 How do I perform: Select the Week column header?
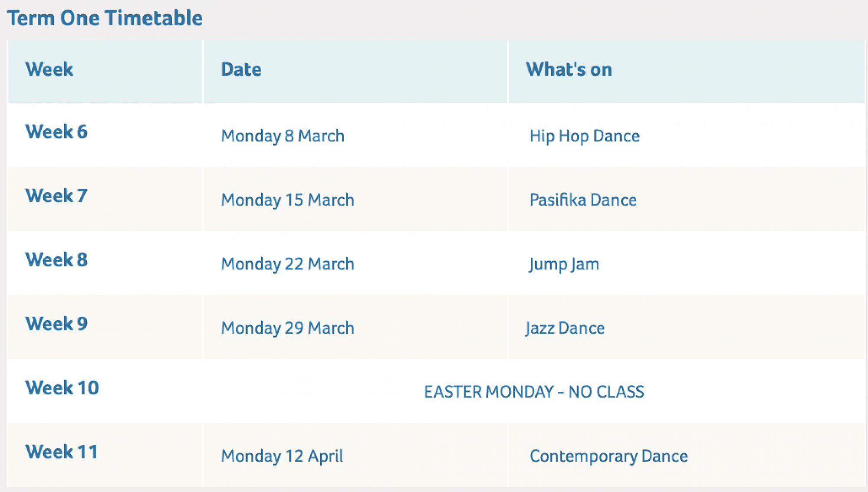pyautogui.click(x=49, y=69)
